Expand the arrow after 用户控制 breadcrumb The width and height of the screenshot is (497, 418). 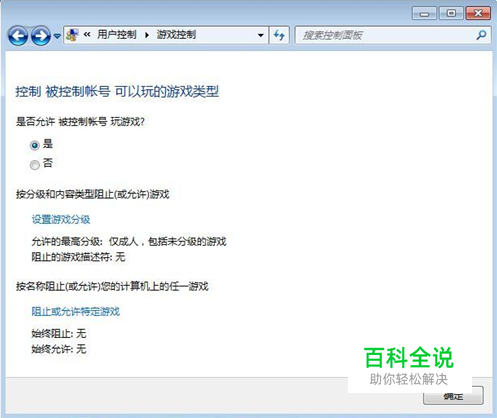click(x=147, y=35)
